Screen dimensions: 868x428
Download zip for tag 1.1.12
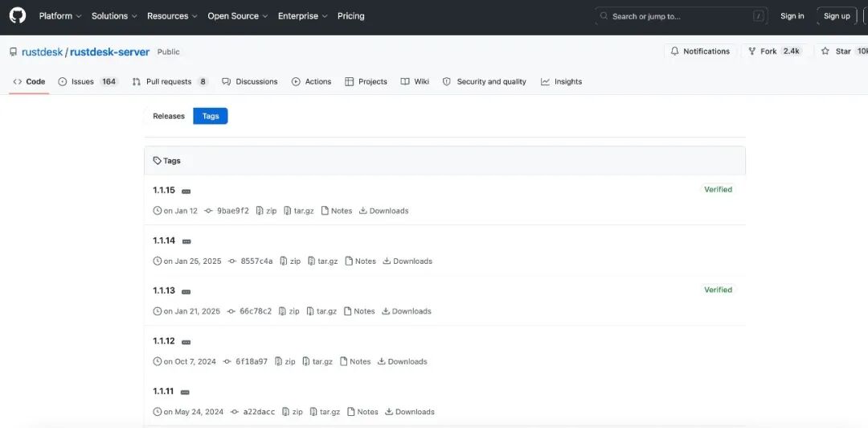coord(285,361)
